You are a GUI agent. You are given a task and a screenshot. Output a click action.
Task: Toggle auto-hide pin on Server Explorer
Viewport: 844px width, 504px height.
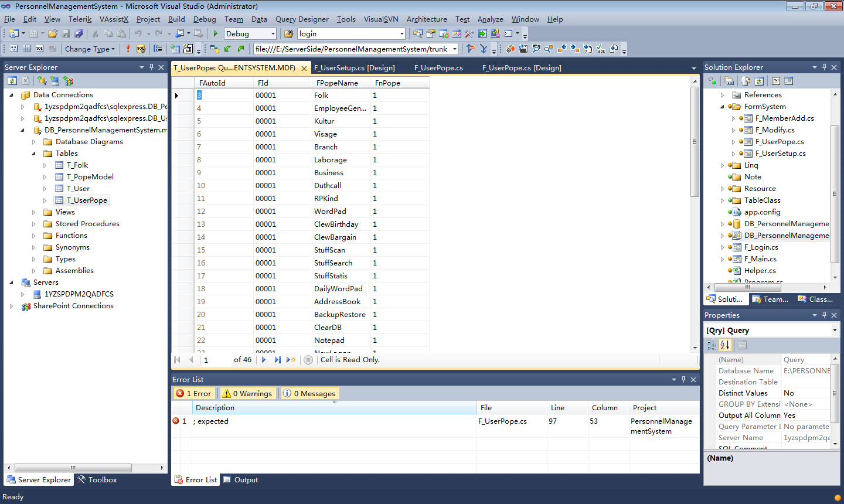(151, 67)
